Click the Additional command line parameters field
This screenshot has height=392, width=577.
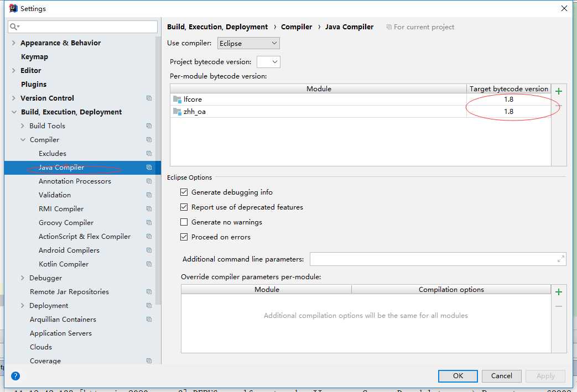pyautogui.click(x=438, y=259)
